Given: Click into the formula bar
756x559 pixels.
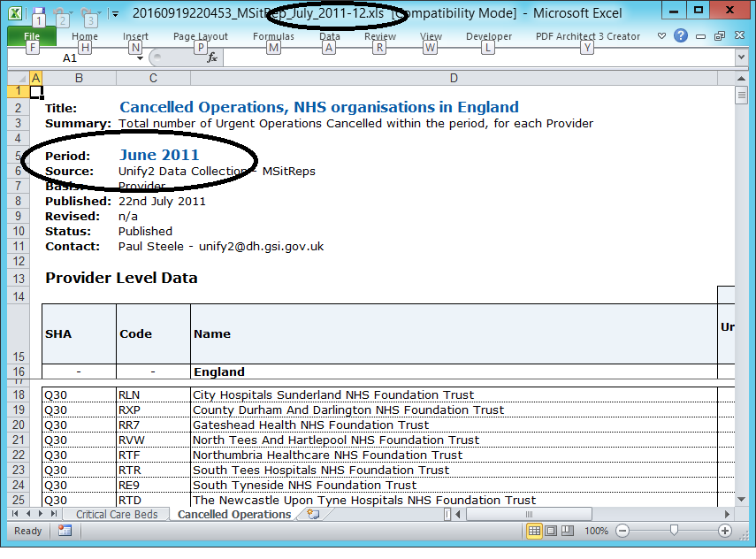Looking at the screenshot, I should pos(479,58).
